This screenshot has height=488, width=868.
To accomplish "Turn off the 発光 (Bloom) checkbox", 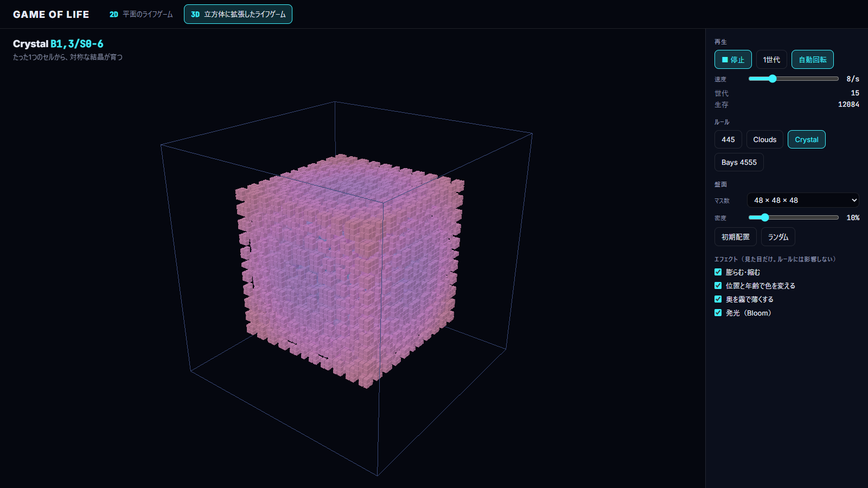I will 718,313.
